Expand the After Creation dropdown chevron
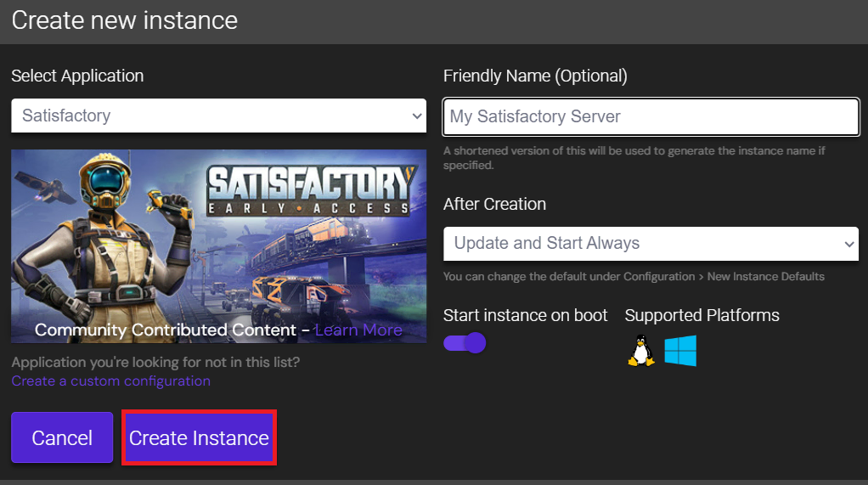The image size is (868, 485). point(849,244)
